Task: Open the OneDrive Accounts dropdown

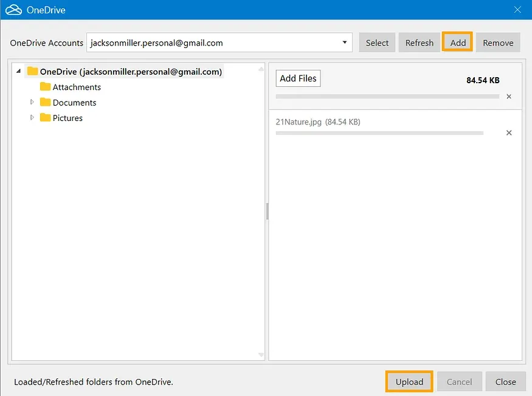Action: point(344,43)
